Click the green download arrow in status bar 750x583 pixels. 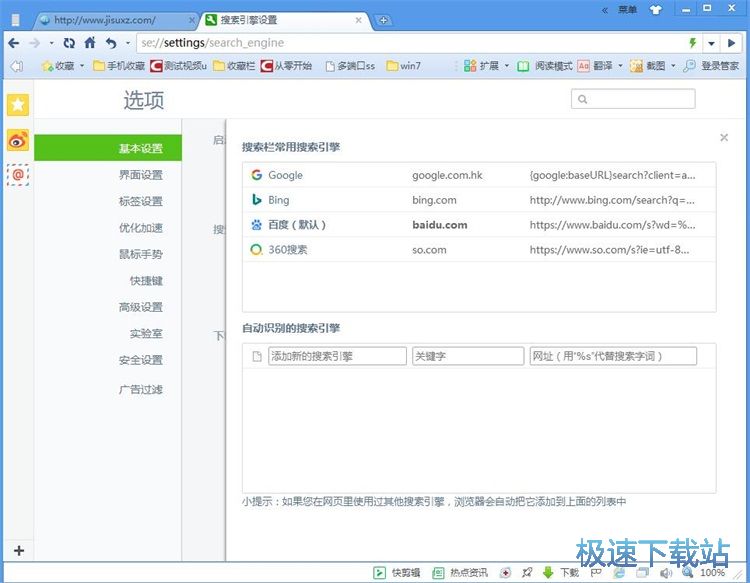pos(548,573)
